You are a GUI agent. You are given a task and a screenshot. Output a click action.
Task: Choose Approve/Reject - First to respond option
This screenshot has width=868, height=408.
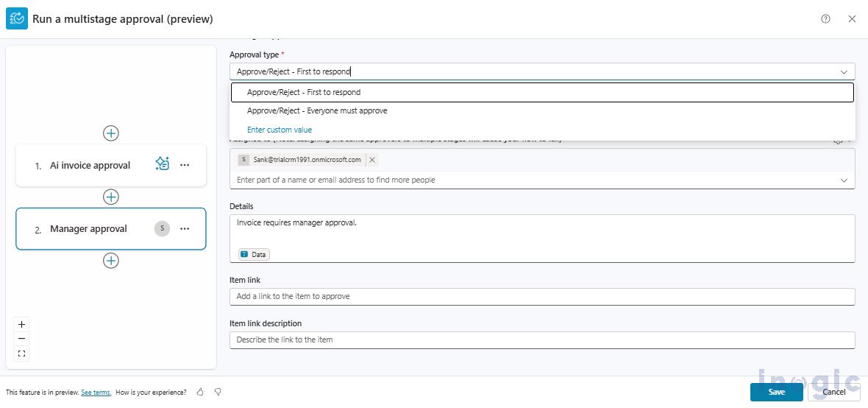542,93
